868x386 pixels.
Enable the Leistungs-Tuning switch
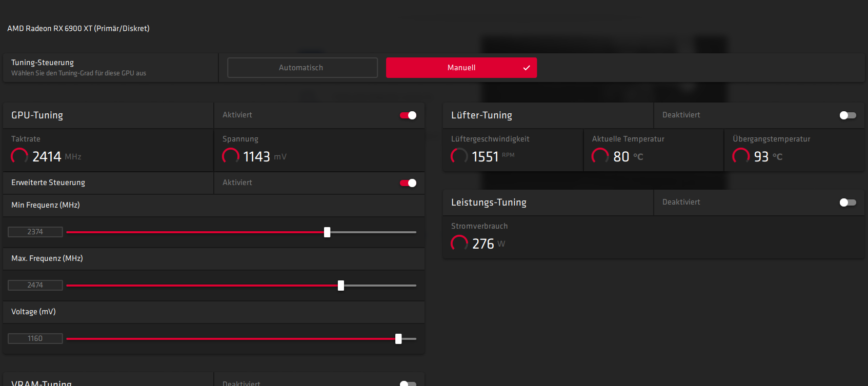[x=848, y=202]
